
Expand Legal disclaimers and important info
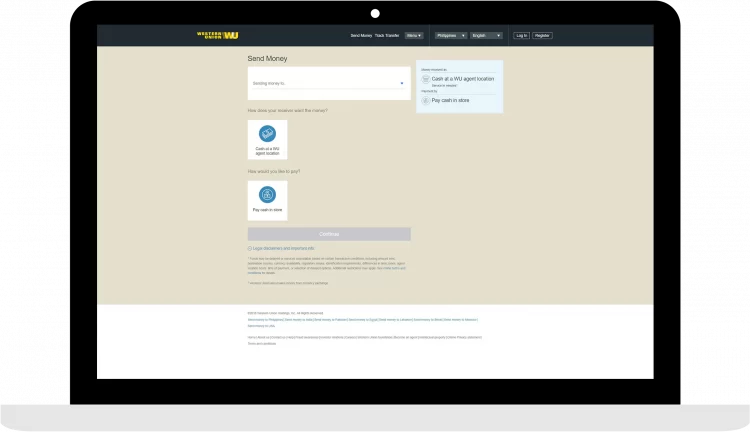[281, 248]
